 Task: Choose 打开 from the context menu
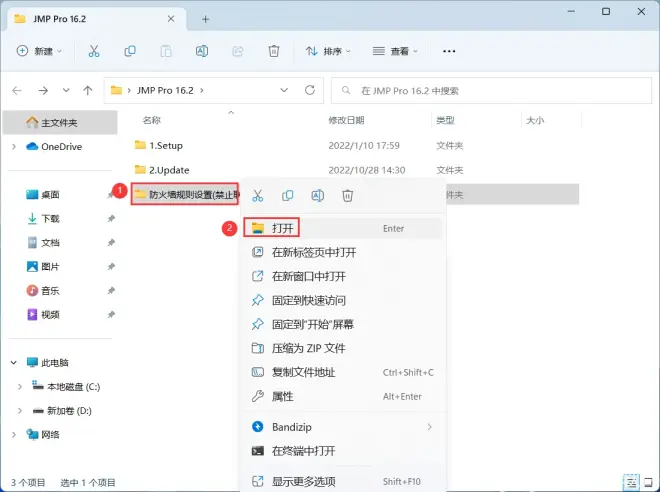[343, 228]
